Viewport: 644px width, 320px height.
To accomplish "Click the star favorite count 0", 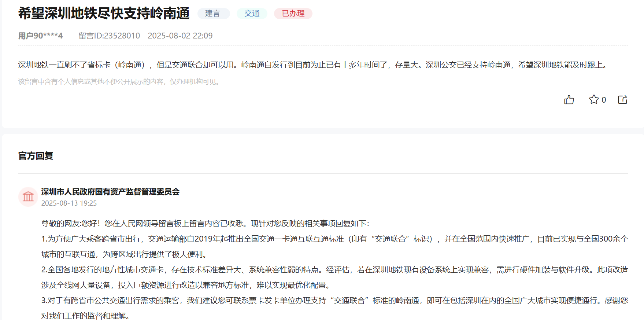I will pos(604,100).
